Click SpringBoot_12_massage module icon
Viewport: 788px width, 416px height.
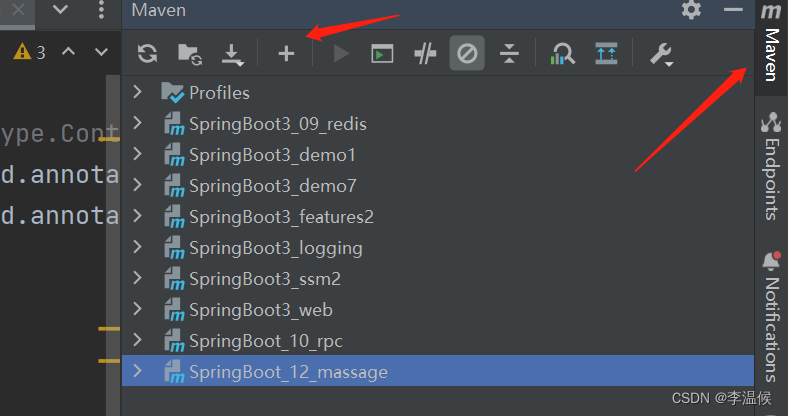click(x=174, y=372)
